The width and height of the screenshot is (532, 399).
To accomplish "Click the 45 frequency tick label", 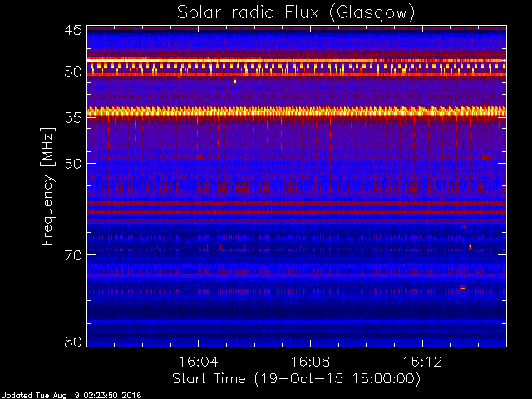I will click(73, 30).
